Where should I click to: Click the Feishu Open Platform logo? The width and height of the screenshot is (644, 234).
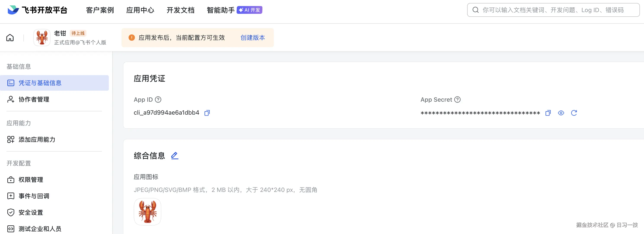pos(38,10)
